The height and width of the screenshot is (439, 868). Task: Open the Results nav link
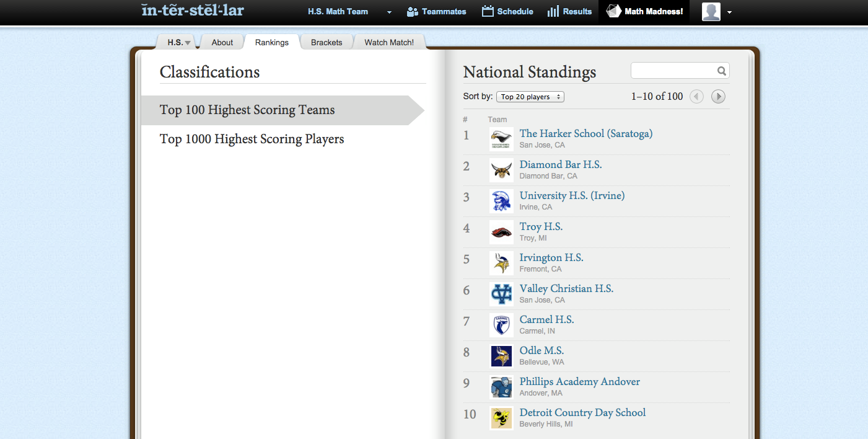pyautogui.click(x=570, y=12)
